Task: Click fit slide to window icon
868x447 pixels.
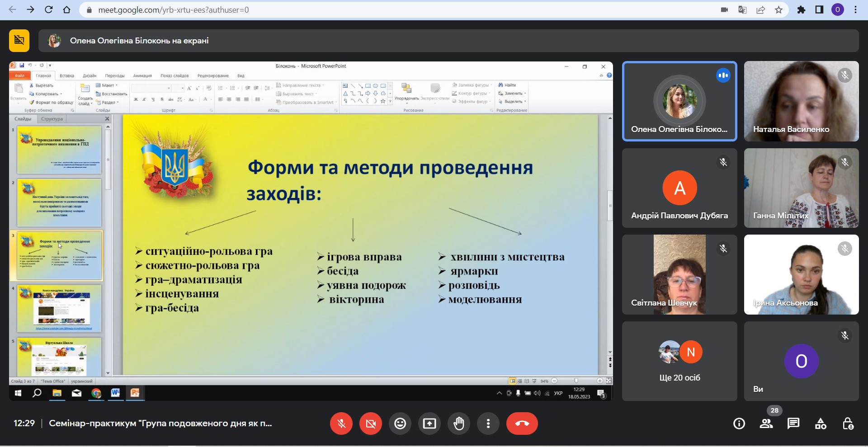Action: pos(609,381)
